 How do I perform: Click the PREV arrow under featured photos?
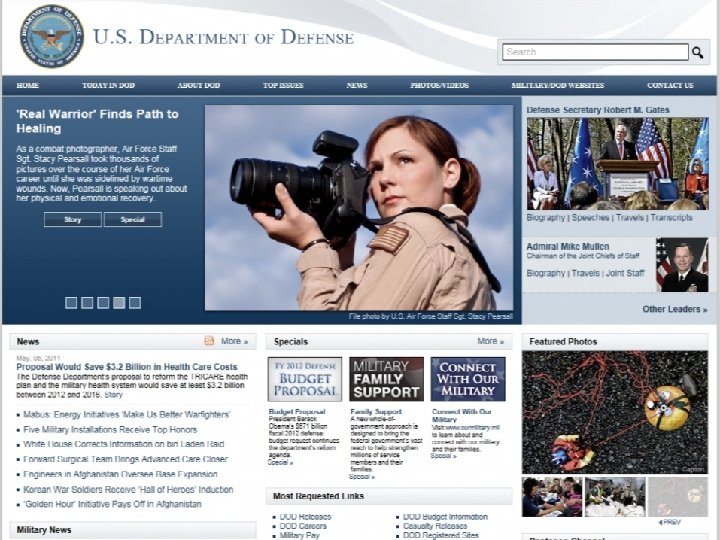pyautogui.click(x=669, y=523)
